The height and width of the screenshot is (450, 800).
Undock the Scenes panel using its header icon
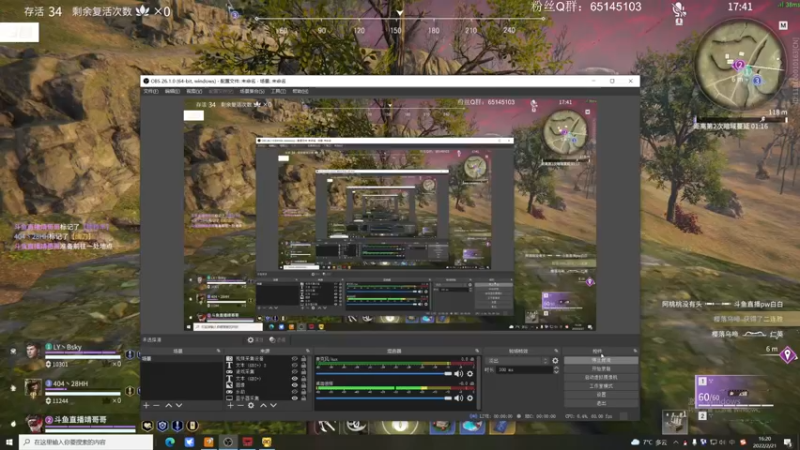click(218, 351)
